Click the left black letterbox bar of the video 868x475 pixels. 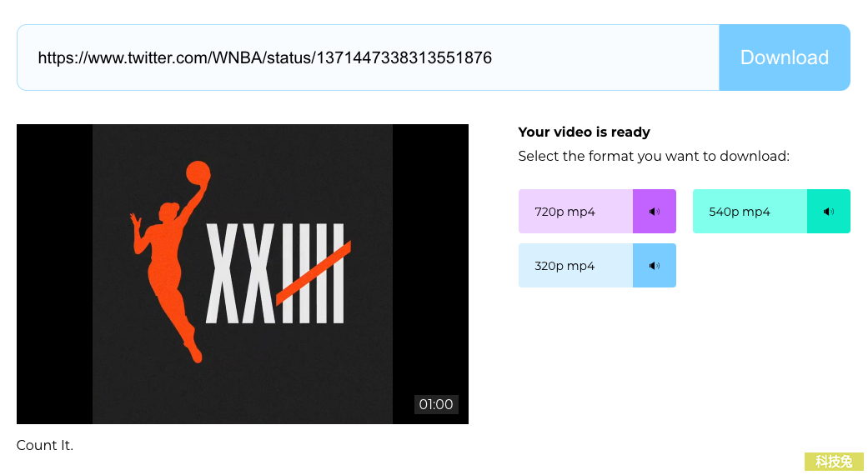[54, 273]
